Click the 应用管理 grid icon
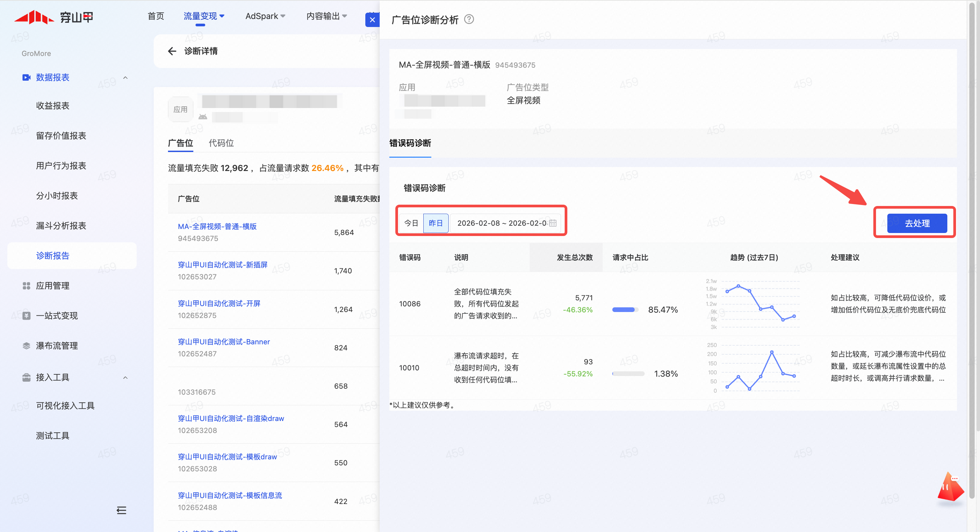The image size is (980, 532). (26, 286)
